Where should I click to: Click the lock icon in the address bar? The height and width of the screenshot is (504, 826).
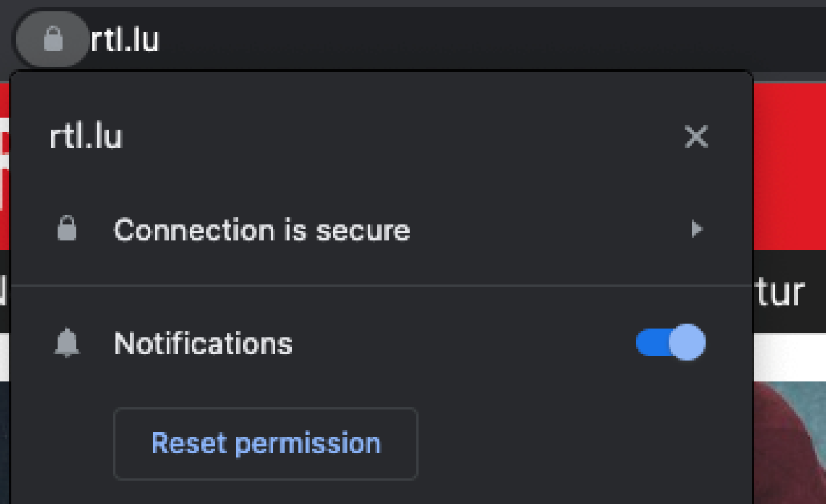click(x=53, y=40)
